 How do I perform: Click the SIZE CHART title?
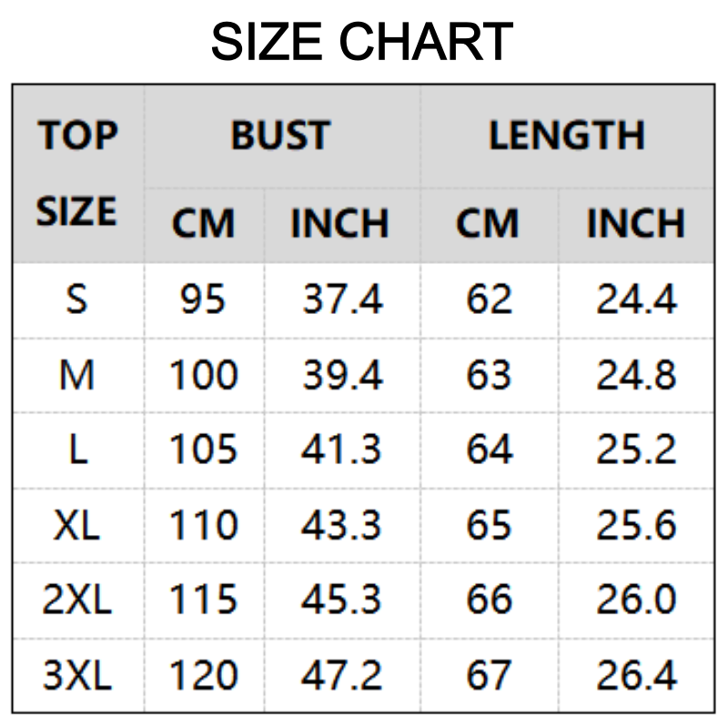362,42
